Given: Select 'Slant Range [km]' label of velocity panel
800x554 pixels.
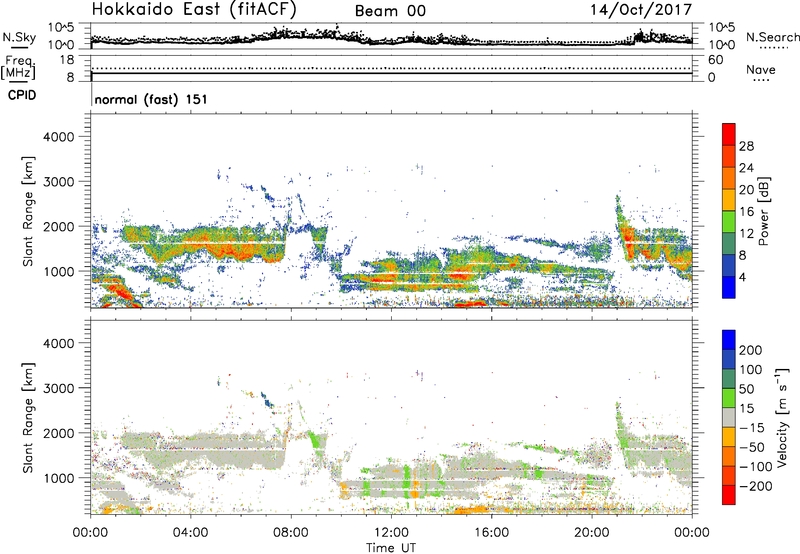Looking at the screenshot, I should (28, 418).
